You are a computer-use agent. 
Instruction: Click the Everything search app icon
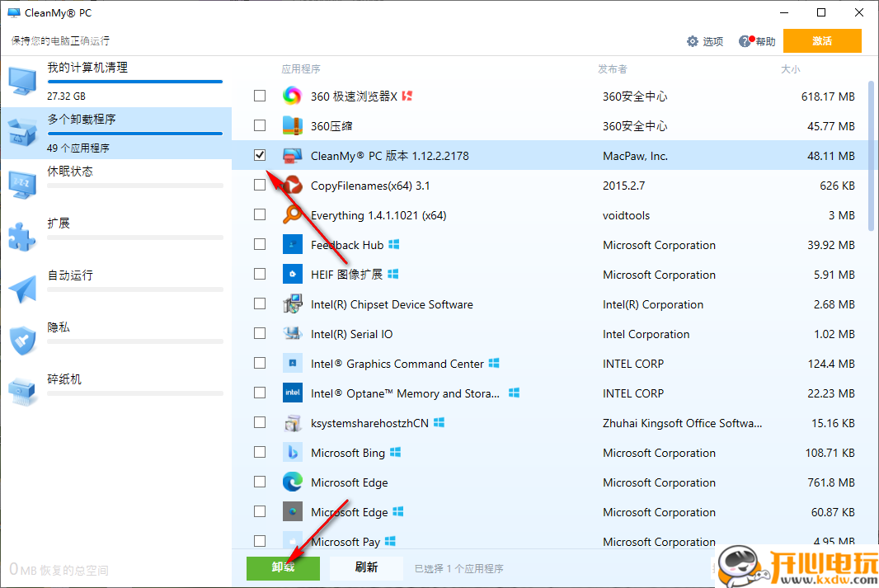point(292,215)
